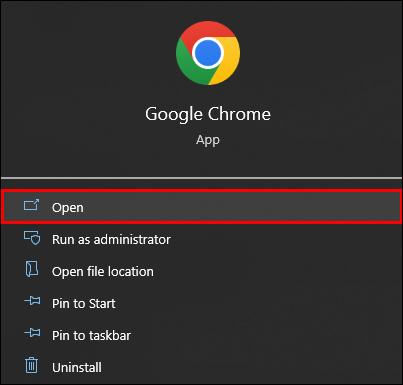
Task: Select Open in the Chrome app menu
Action: [201, 207]
